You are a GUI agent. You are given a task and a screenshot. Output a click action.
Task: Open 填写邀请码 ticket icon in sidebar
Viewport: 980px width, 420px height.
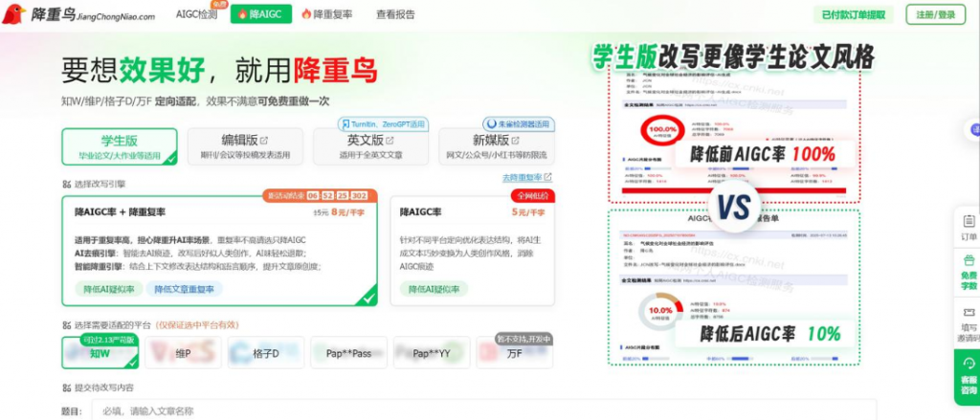tap(968, 314)
